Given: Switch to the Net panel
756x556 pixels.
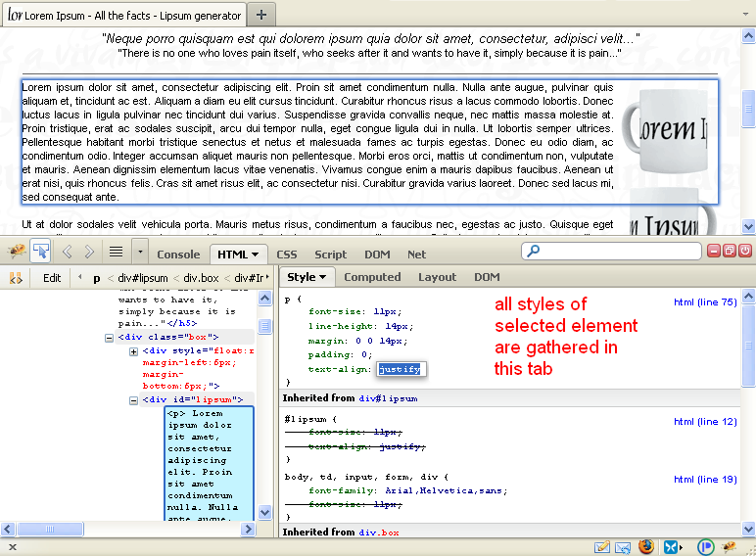Looking at the screenshot, I should [x=416, y=255].
